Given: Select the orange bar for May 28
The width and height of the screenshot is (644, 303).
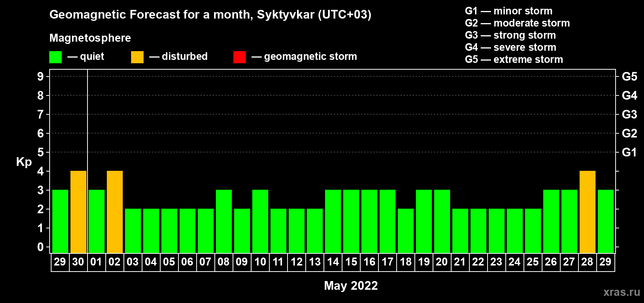Looking at the screenshot, I should pyautogui.click(x=588, y=212).
